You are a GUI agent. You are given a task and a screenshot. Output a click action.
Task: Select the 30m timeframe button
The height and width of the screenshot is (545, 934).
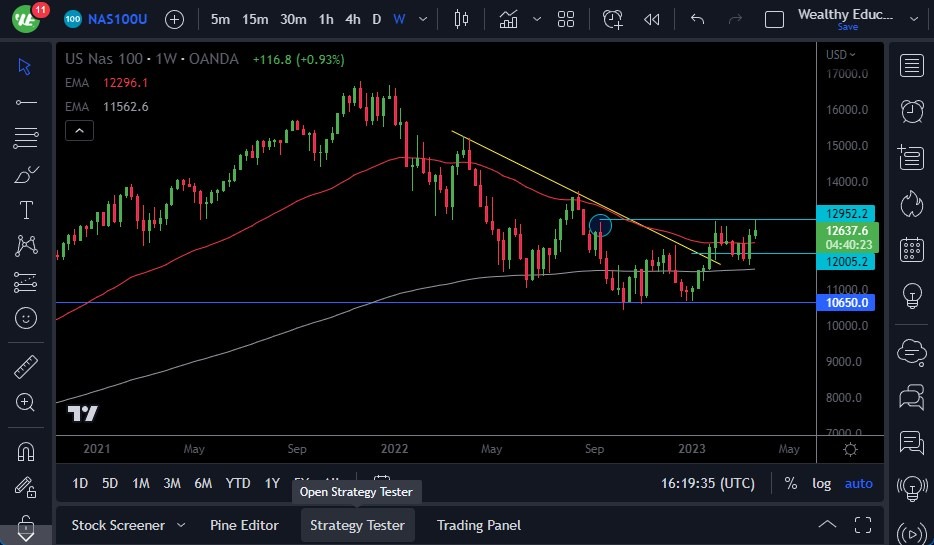(x=293, y=19)
